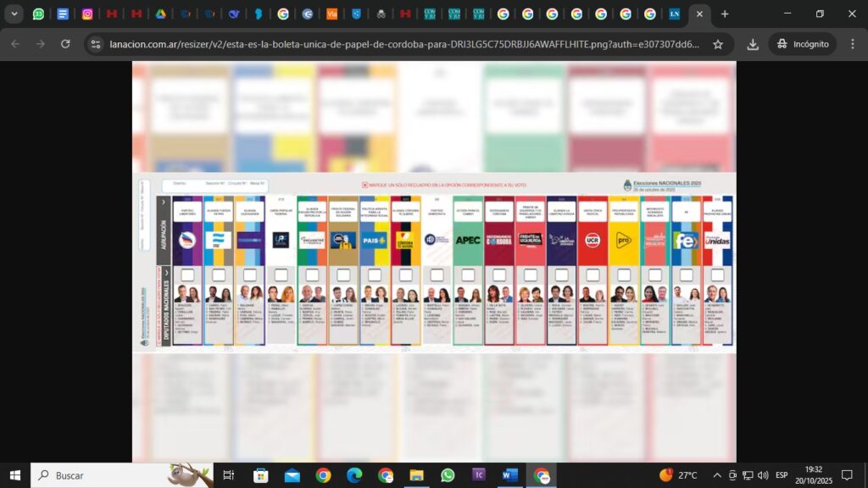The width and height of the screenshot is (868, 488).
Task: Click the Frente de Izquierda party logo
Action: click(x=530, y=240)
